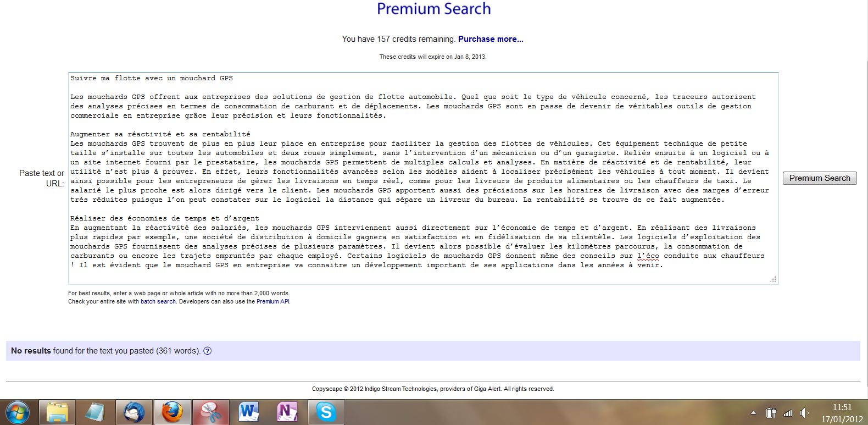Click the help question mark beside results
868x425 pixels.
click(208, 351)
